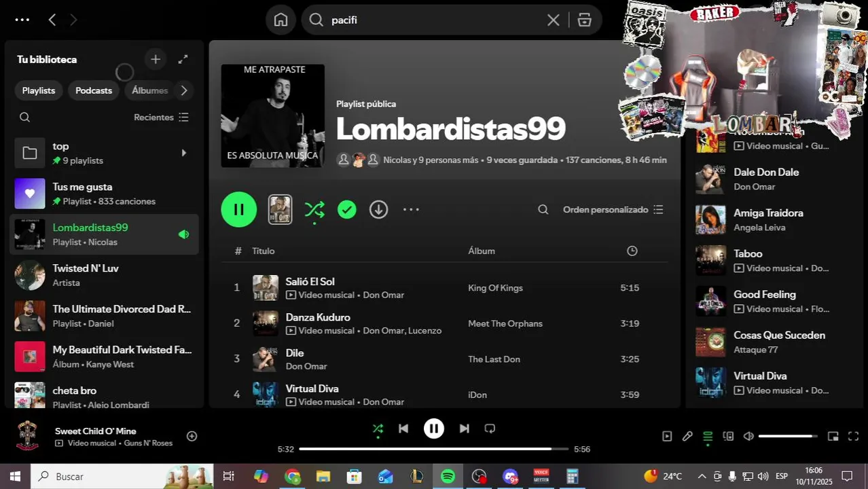Search within playlist magnifier icon
This screenshot has width=868, height=489.
[543, 210]
